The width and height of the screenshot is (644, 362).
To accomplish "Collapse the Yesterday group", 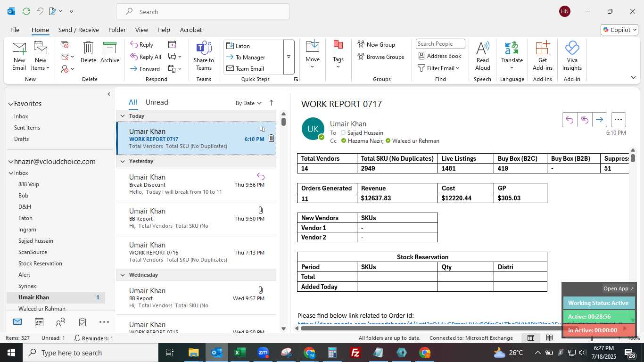I will tap(123, 161).
